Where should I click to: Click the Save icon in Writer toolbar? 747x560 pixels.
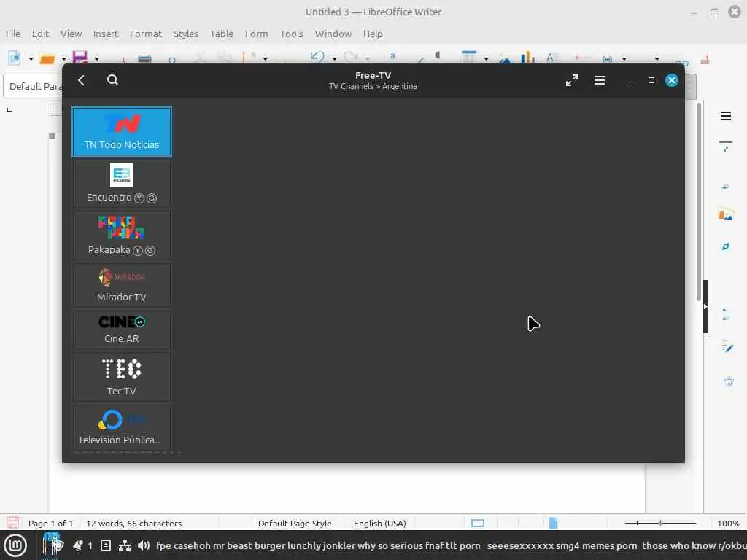coord(80,57)
